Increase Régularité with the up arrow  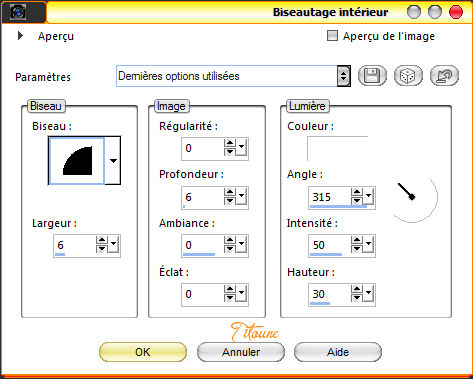[x=230, y=144]
